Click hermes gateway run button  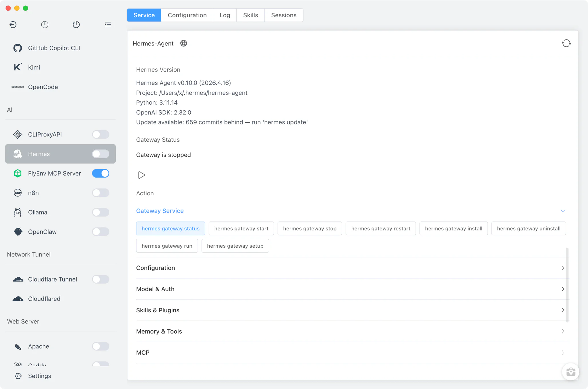coord(167,246)
